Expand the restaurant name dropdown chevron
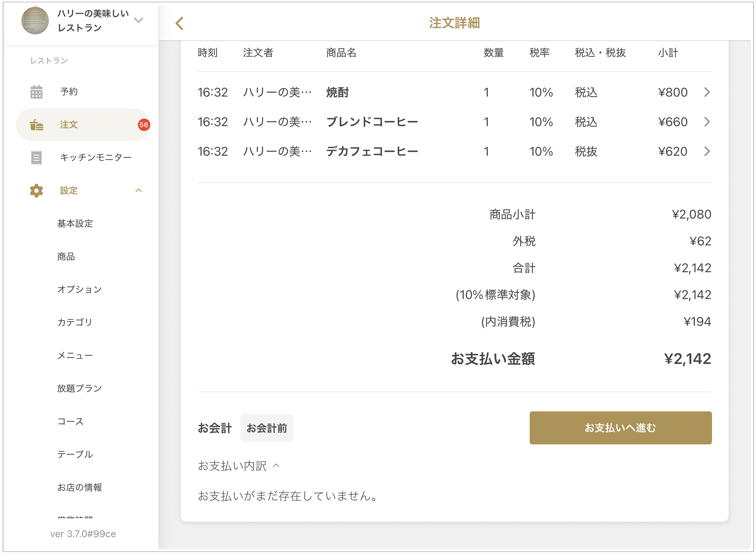Image resolution: width=756 pixels, height=554 pixels. point(139,20)
